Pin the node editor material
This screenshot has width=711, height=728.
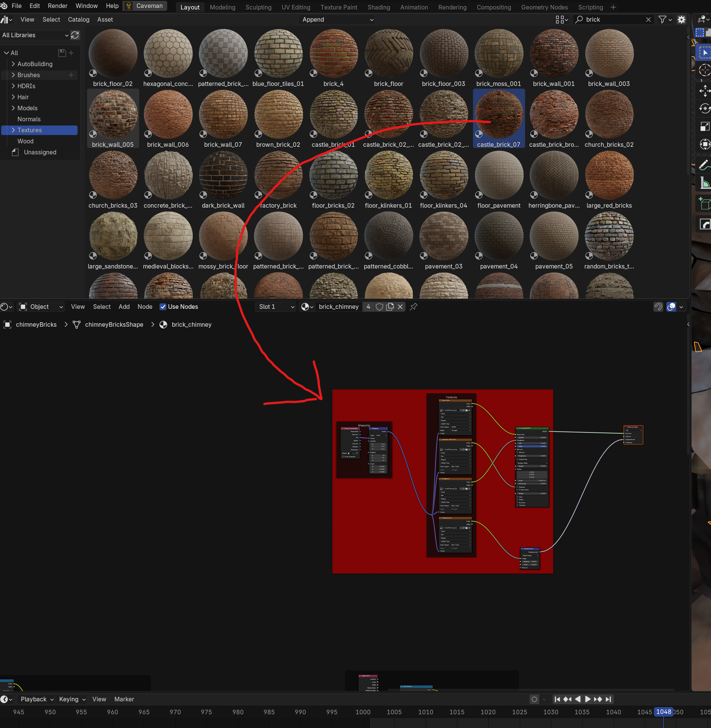414,307
